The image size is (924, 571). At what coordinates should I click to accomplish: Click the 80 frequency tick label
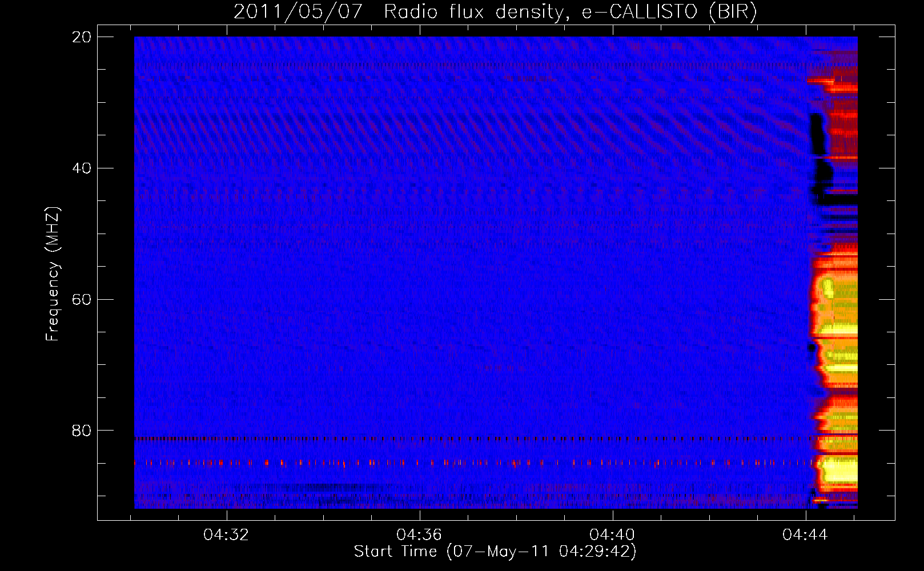(x=82, y=430)
